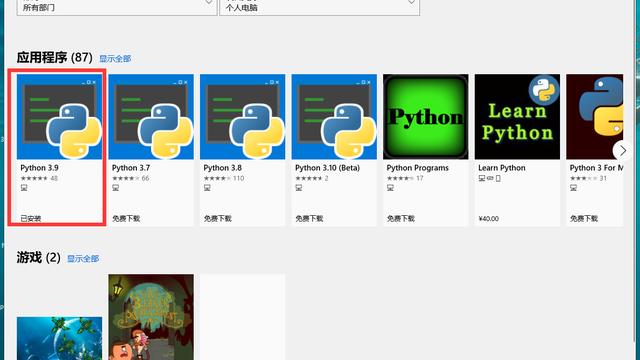Click 免费下载 under Python 3.8
This screenshot has width=640, height=360.
(218, 218)
